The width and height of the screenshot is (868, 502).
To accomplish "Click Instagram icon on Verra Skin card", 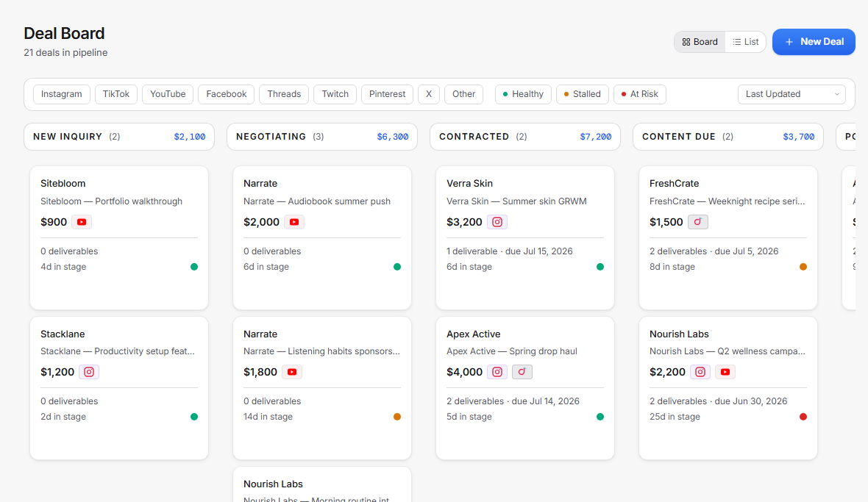I will tap(497, 222).
